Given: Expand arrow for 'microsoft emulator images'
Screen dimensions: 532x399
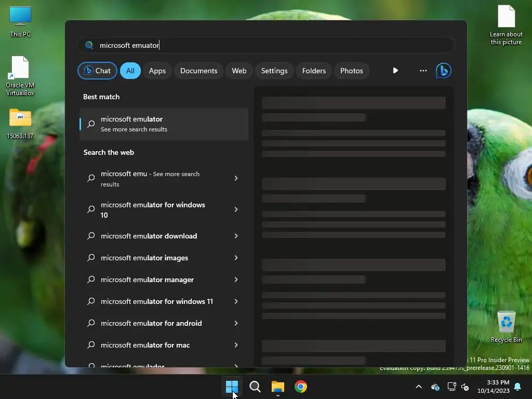Looking at the screenshot, I should point(236,258).
